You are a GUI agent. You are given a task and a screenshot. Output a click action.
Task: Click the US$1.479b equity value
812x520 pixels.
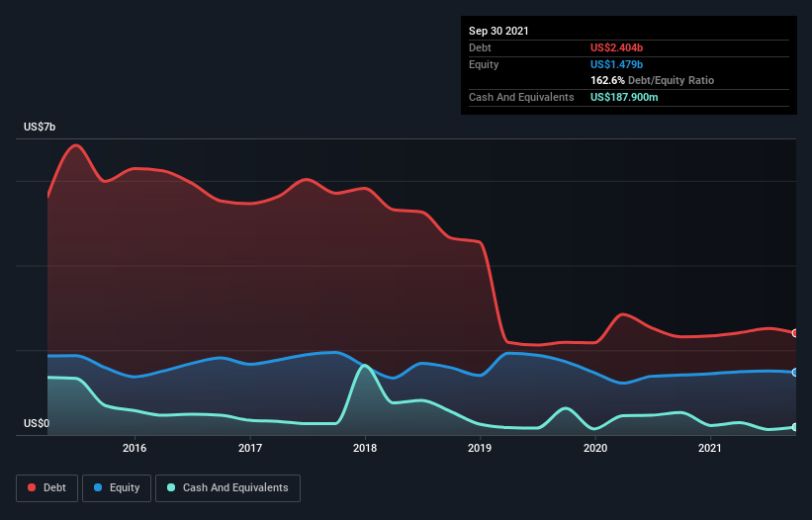click(616, 64)
